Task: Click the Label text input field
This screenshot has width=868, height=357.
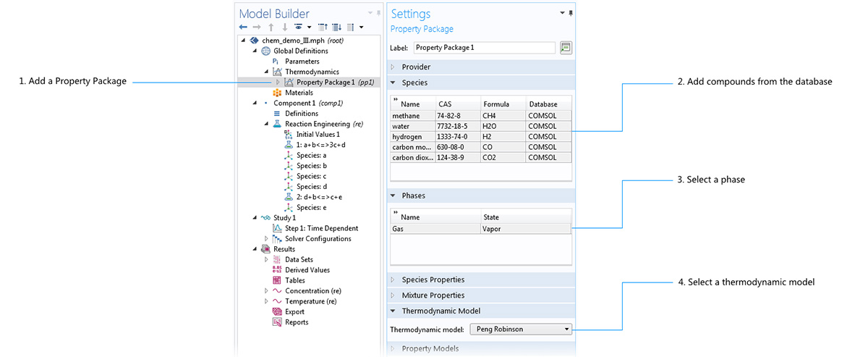Action: pyautogui.click(x=484, y=48)
